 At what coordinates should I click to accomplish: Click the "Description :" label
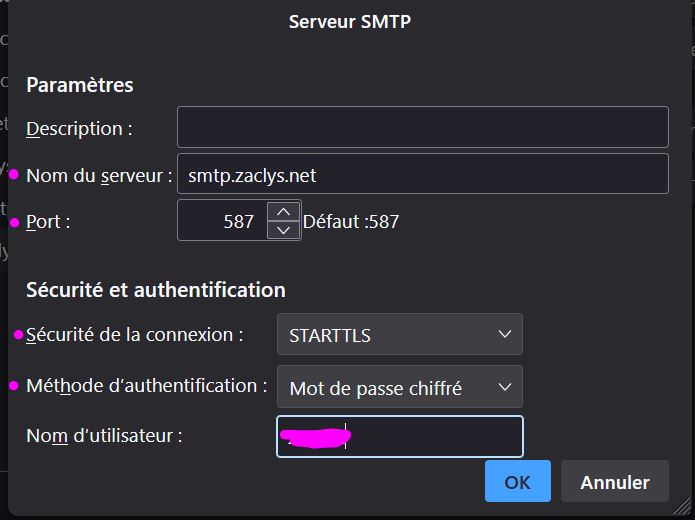pos(79,129)
